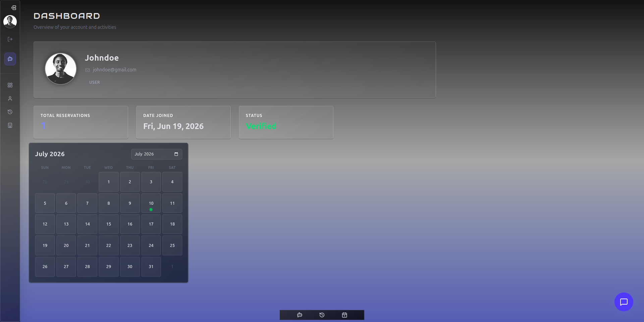Pick day 13 on the calendar
This screenshot has width=644, height=322.
(x=66, y=224)
